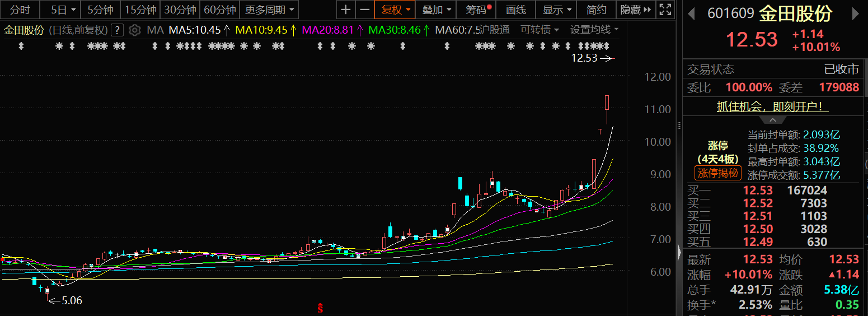Image resolution: width=868 pixels, height=316 pixels.
Task: Click the red S marker on chart
Action: (x=320, y=308)
